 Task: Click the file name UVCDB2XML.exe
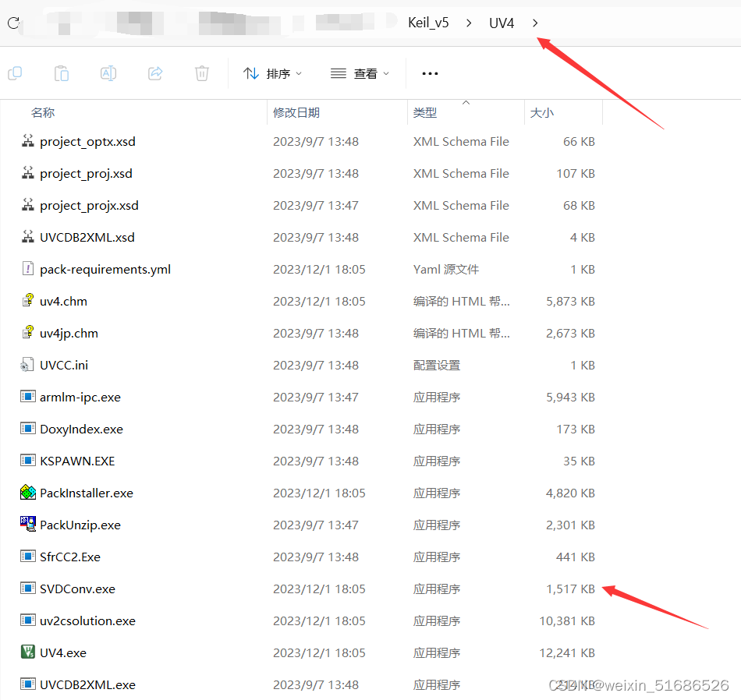click(87, 685)
